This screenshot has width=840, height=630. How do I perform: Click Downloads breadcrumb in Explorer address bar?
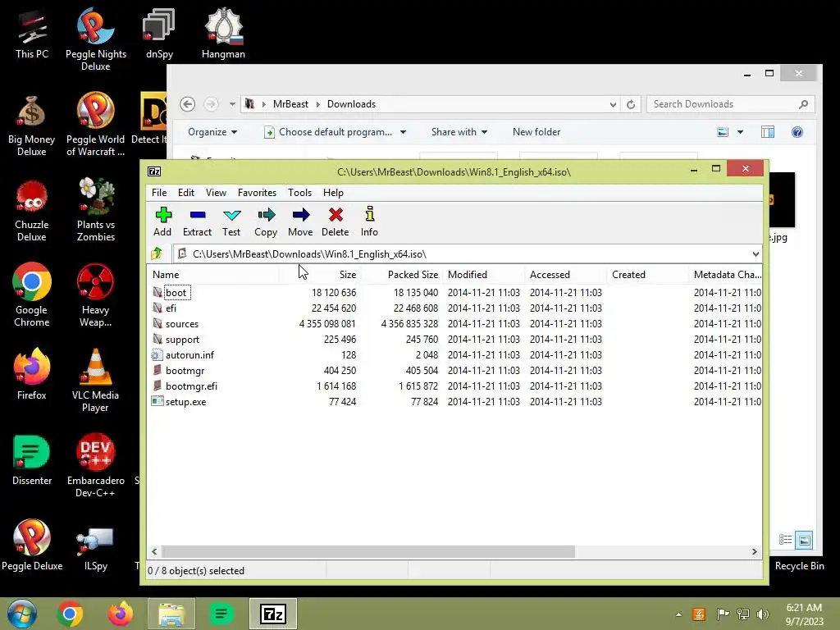click(x=351, y=104)
